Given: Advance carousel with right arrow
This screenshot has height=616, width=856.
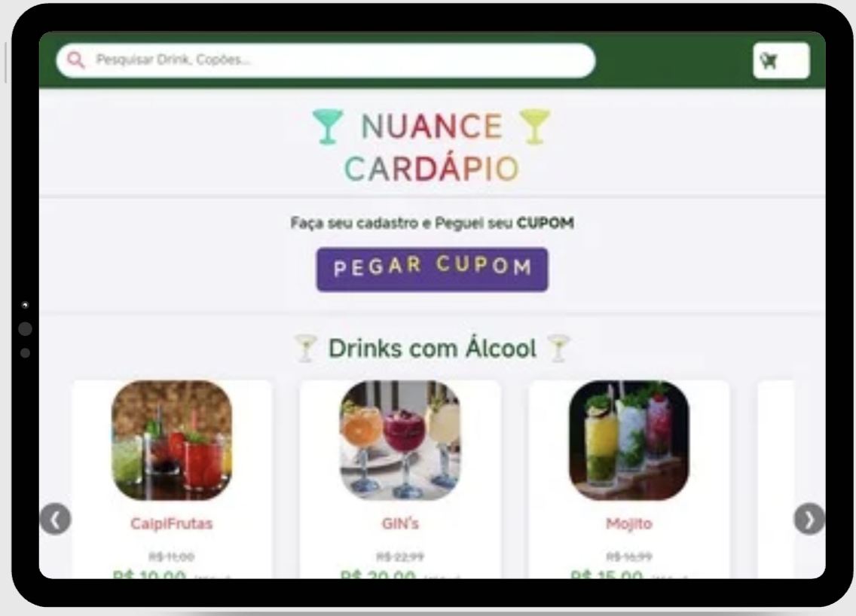Looking at the screenshot, I should click(809, 519).
